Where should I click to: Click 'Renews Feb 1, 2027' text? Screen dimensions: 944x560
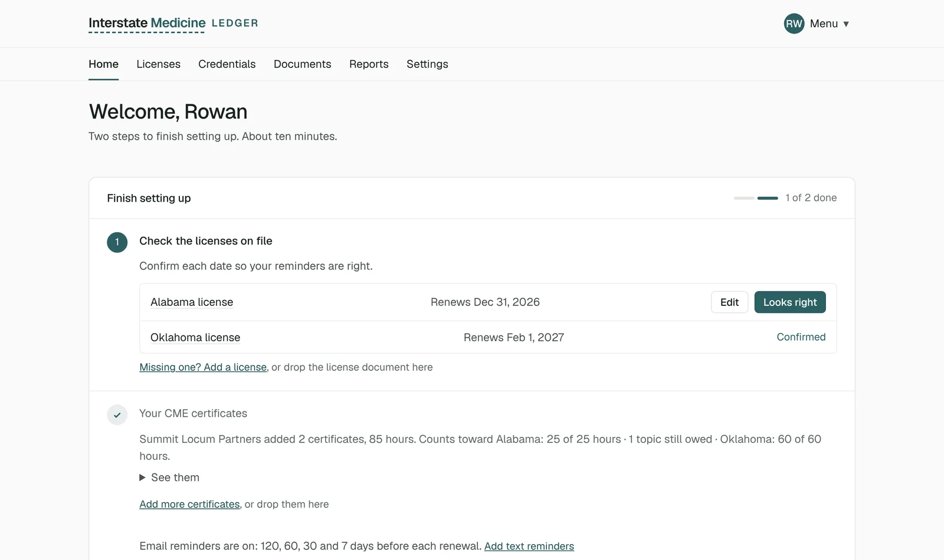(514, 338)
